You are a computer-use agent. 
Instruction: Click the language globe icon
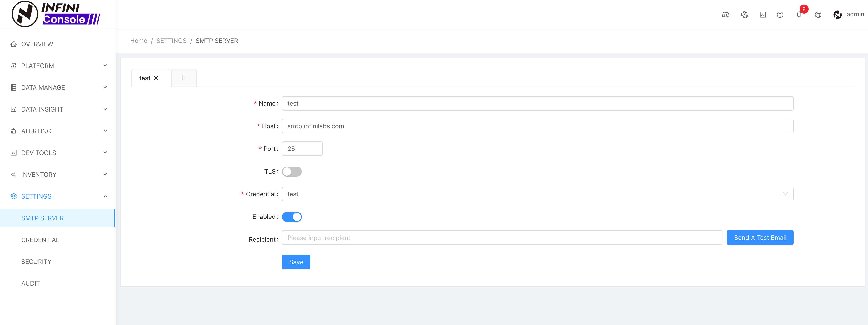point(818,15)
